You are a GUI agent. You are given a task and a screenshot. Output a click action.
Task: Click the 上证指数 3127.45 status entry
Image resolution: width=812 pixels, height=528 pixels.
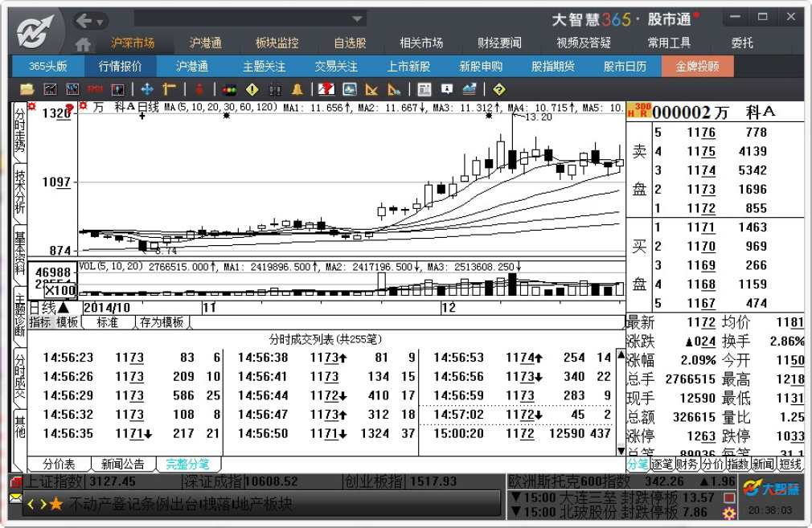tap(80, 481)
